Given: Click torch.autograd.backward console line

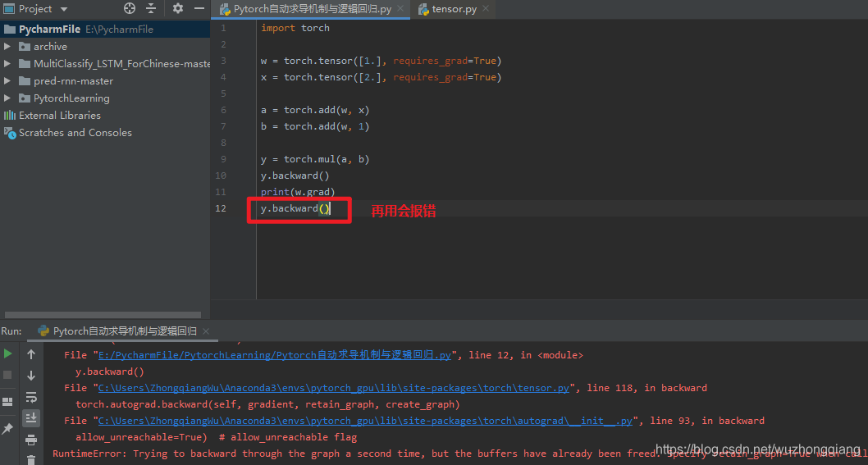Looking at the screenshot, I should tap(267, 404).
